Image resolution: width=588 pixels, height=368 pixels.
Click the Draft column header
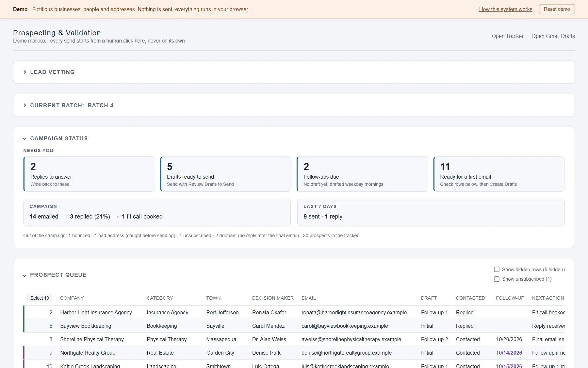[429, 298]
